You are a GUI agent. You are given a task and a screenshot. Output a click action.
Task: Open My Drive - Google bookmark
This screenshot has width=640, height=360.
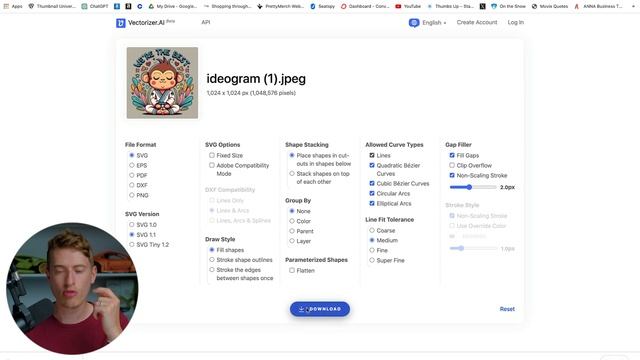coord(172,6)
